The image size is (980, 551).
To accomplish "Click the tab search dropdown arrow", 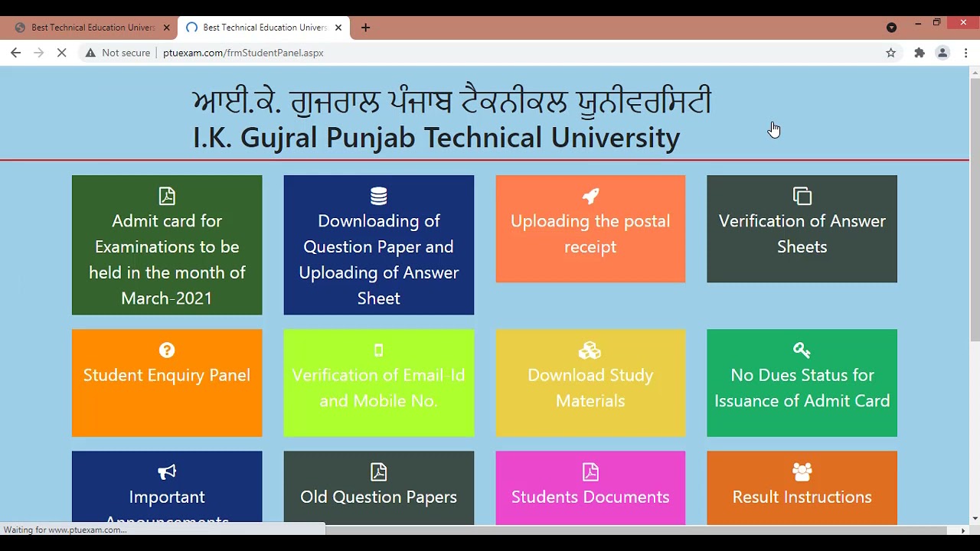I will [x=891, y=28].
